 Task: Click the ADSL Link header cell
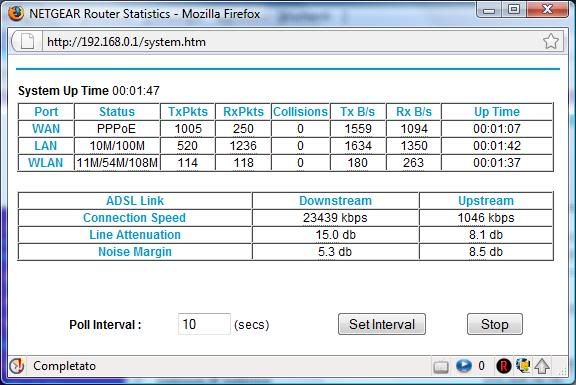pyautogui.click(x=135, y=201)
